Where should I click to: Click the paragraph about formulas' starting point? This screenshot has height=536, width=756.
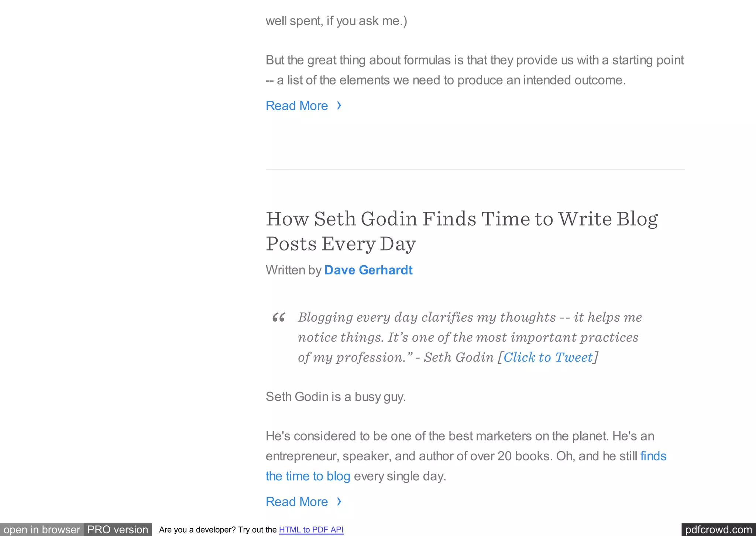475,70
